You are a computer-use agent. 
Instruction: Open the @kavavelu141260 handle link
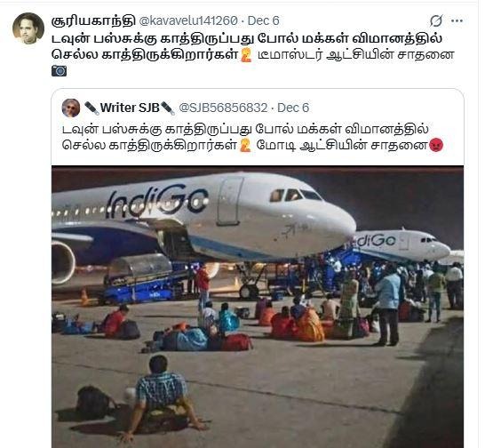pos(188,20)
